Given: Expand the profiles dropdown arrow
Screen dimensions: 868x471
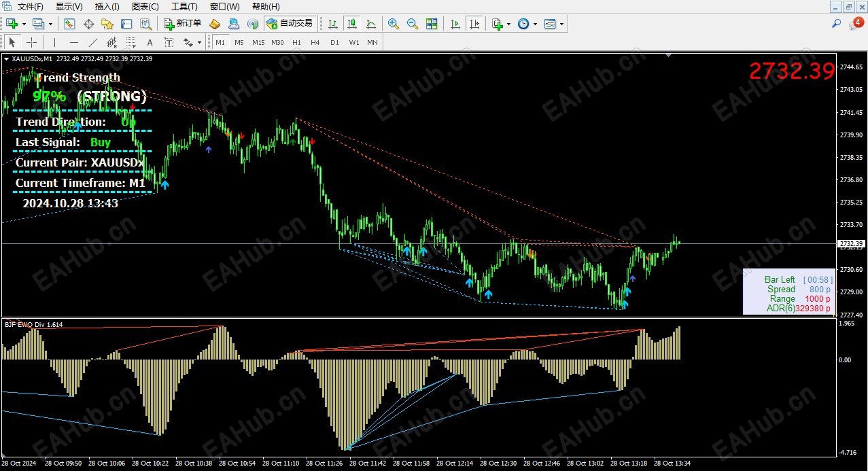Looking at the screenshot, I should pyautogui.click(x=50, y=24).
